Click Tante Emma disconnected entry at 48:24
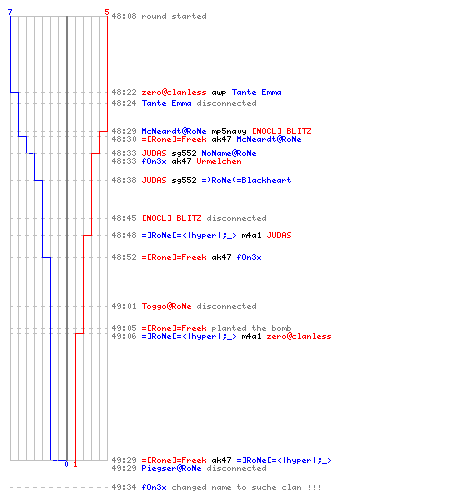 tap(184, 103)
